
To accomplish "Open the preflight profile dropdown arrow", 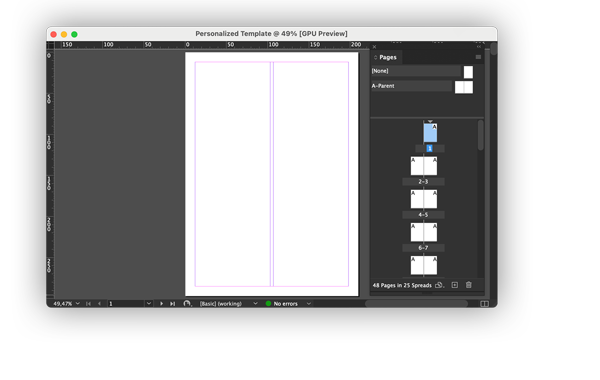I will coord(255,303).
